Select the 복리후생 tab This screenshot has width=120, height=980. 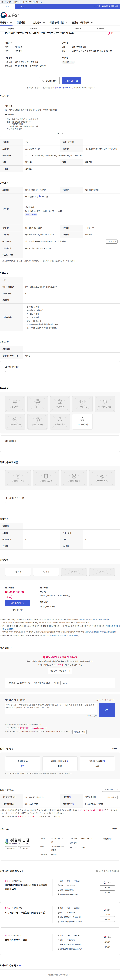pyautogui.click(x=78, y=29)
